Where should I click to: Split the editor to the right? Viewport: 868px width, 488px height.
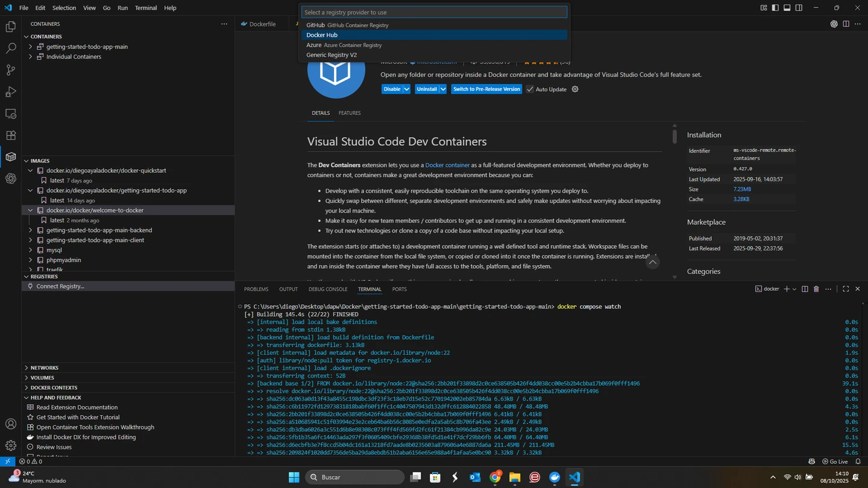pos(846,24)
